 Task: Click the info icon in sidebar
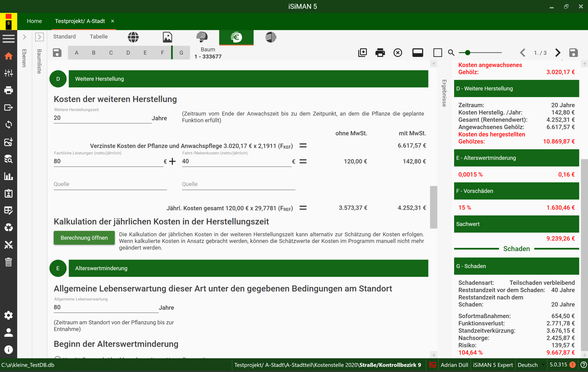coord(8,350)
